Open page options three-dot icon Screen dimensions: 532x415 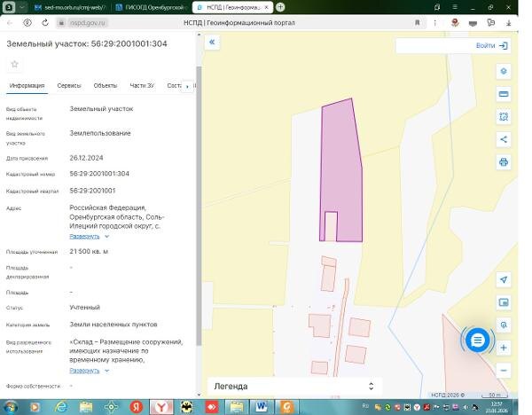tap(435, 23)
